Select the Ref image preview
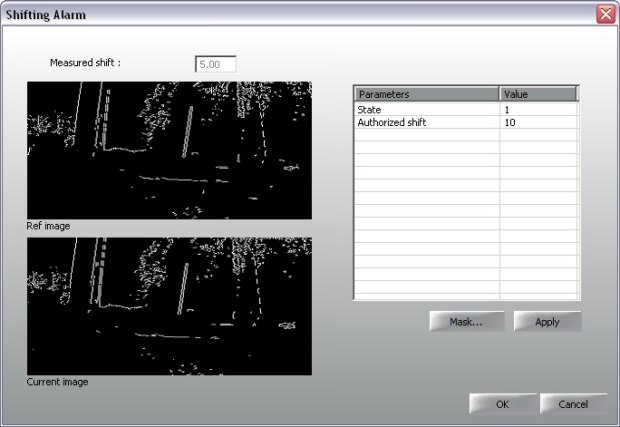This screenshot has width=620, height=427. pos(169,151)
